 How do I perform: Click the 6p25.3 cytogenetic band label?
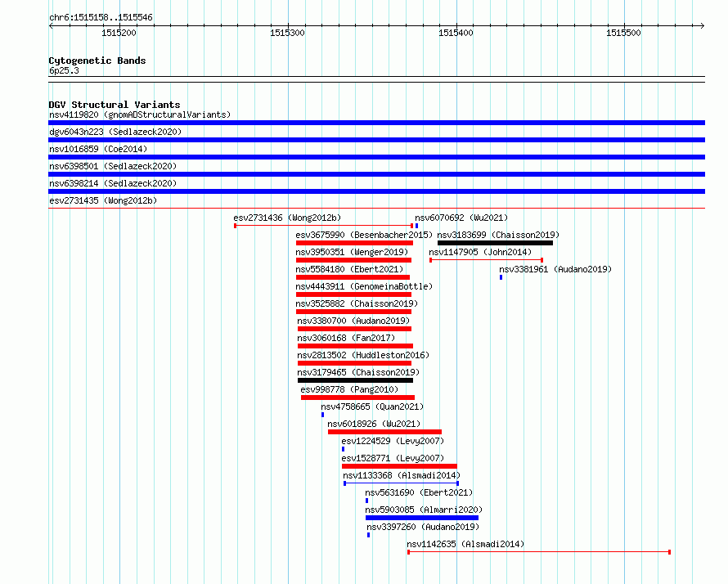64,70
